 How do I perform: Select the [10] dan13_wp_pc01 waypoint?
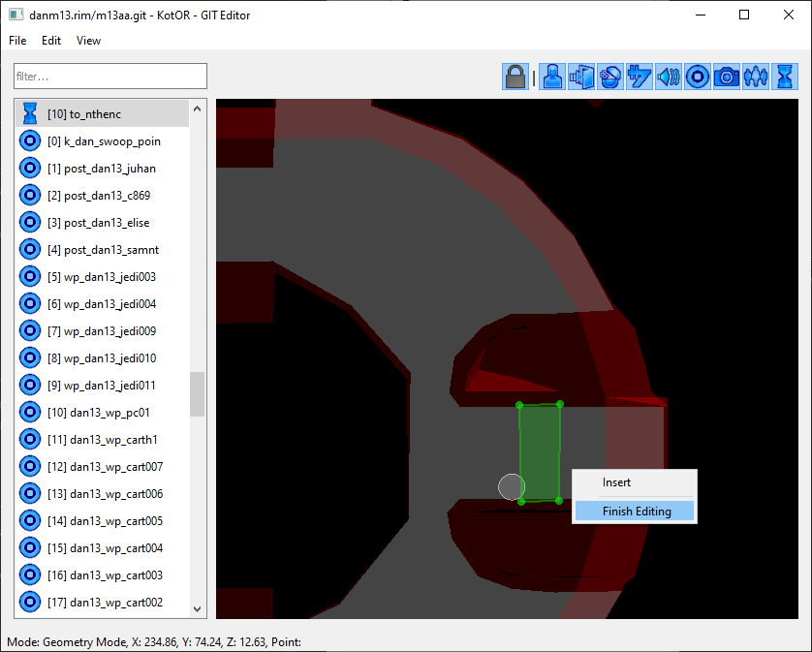pos(102,413)
